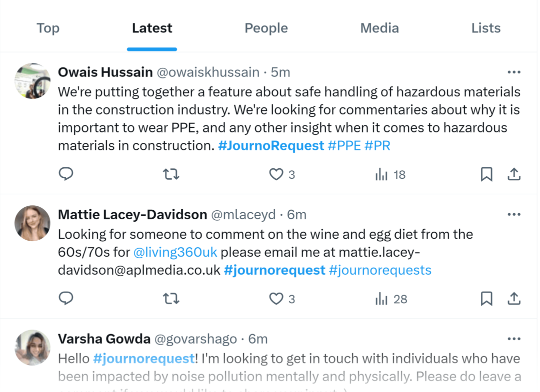Like Owais Hussain's hazardous materials tweet
The image size is (540, 392).
tap(276, 174)
